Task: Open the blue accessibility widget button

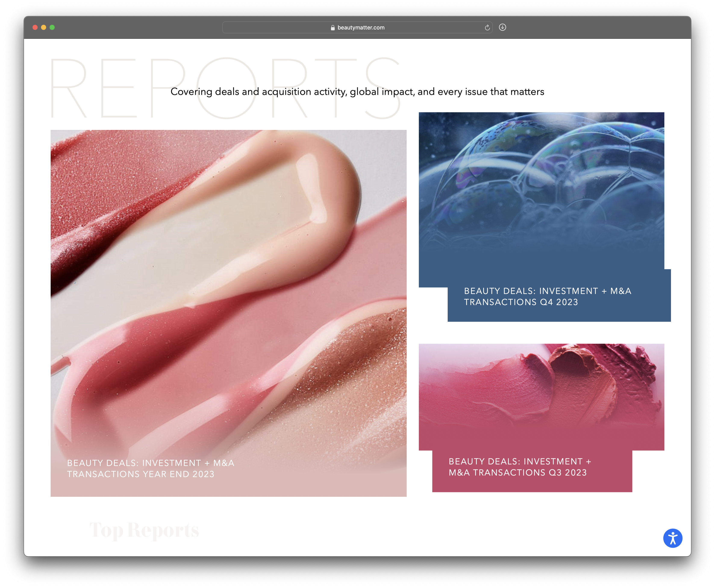Action: pos(672,538)
